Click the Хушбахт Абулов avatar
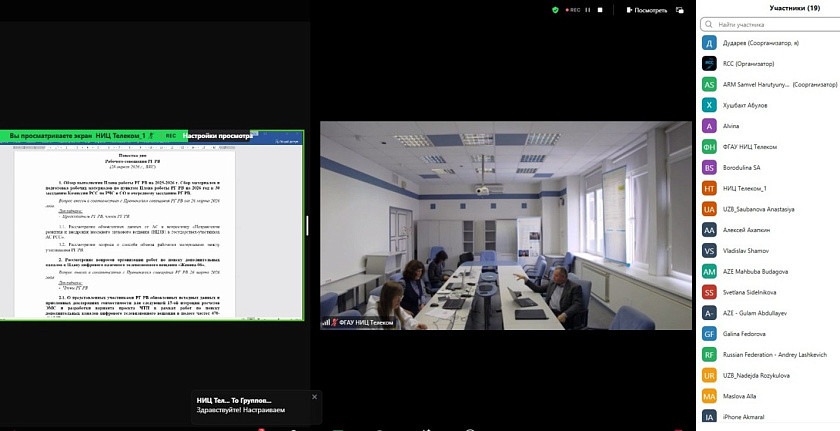Image resolution: width=840 pixels, height=431 pixels. point(709,105)
